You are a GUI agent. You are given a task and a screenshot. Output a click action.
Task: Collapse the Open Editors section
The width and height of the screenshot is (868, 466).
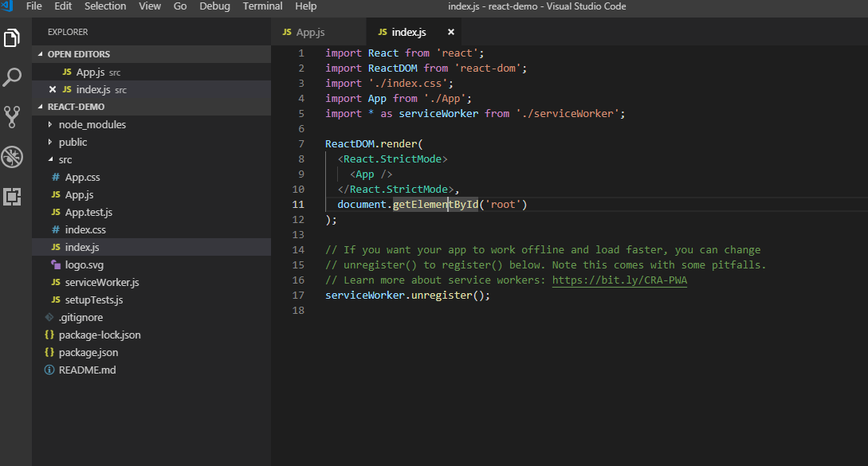(x=41, y=53)
